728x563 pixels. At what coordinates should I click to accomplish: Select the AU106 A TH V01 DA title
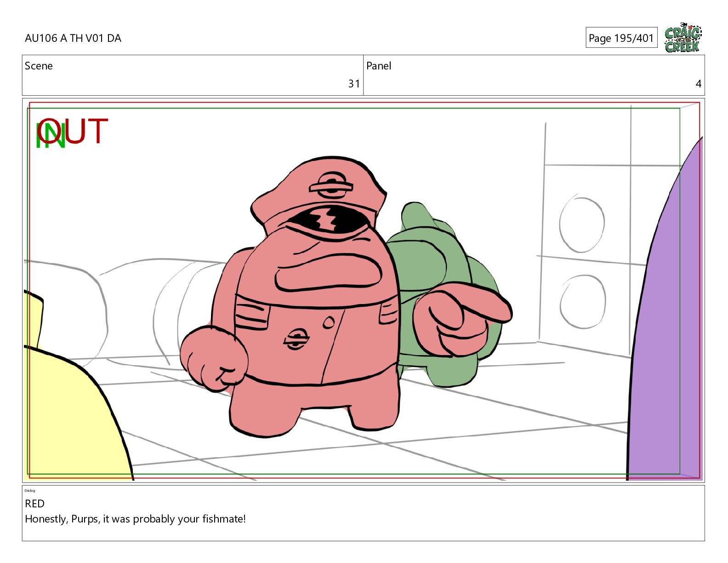click(73, 38)
